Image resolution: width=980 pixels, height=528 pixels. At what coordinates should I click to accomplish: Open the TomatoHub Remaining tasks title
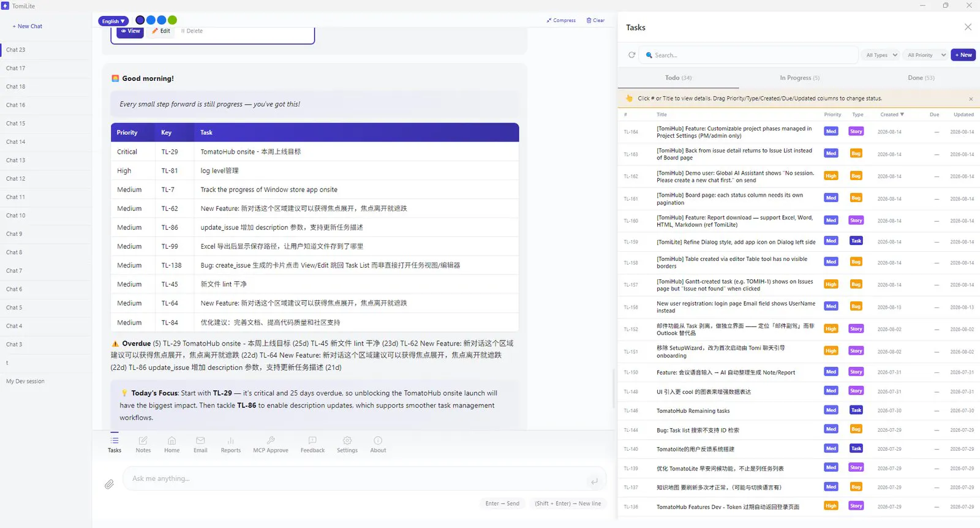pos(693,411)
